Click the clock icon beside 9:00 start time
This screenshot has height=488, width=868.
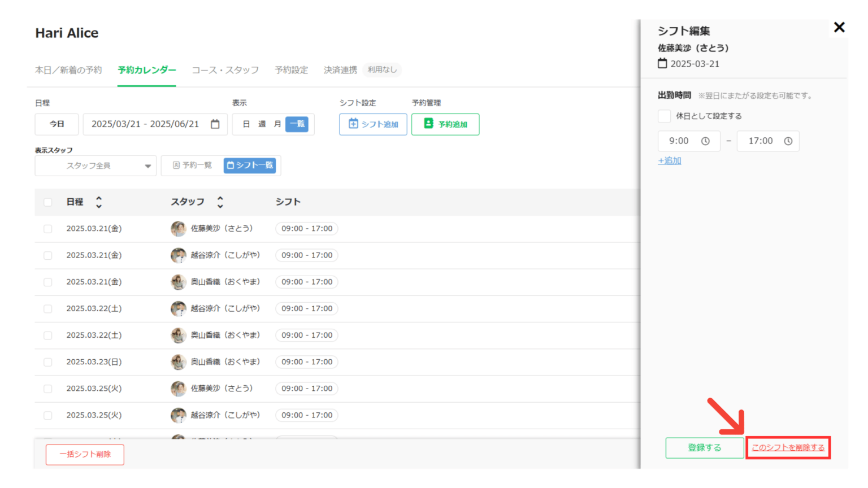point(705,141)
